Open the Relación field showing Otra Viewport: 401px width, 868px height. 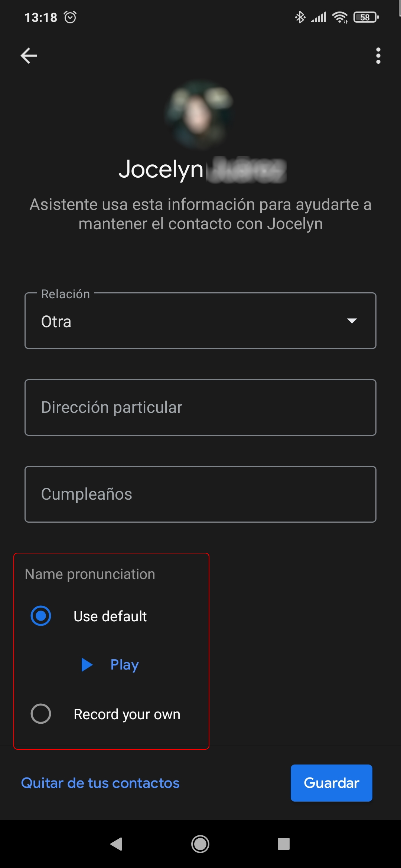(x=200, y=320)
